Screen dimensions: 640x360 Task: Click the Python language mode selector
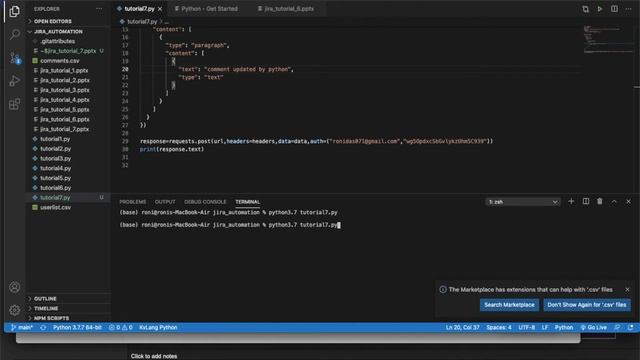[564, 327]
